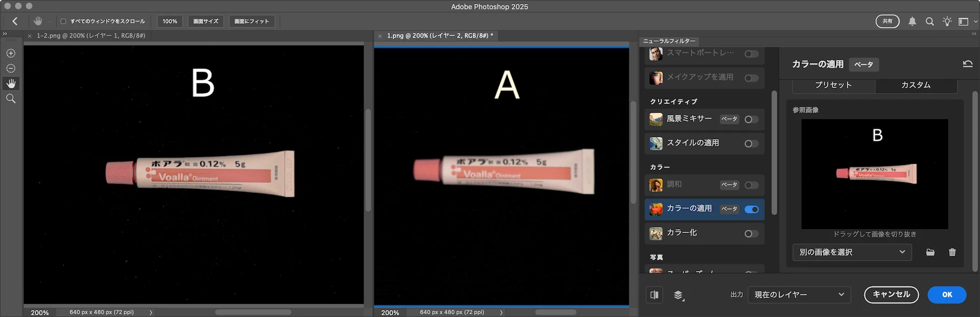Select the ニューラルフィルター panel tab
This screenshot has height=317, width=980.
click(669, 41)
